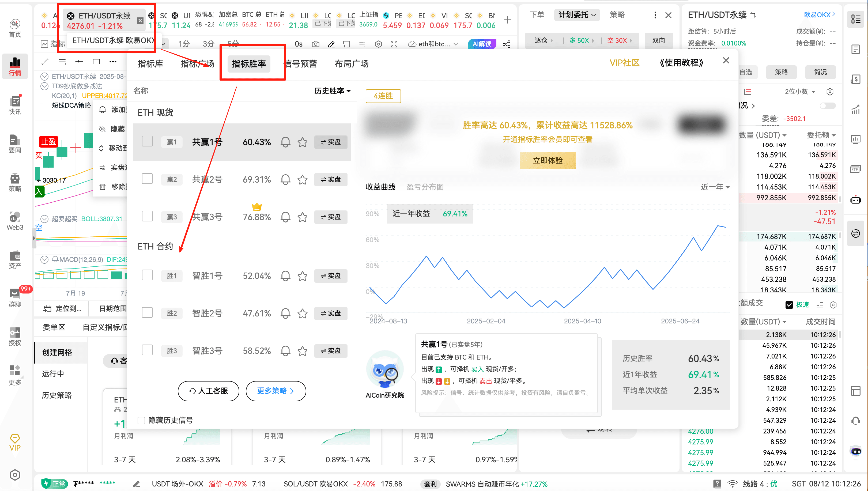Viewport: 868px width, 491px height.
Task: Switch to the 指标库 tab
Action: click(x=150, y=64)
